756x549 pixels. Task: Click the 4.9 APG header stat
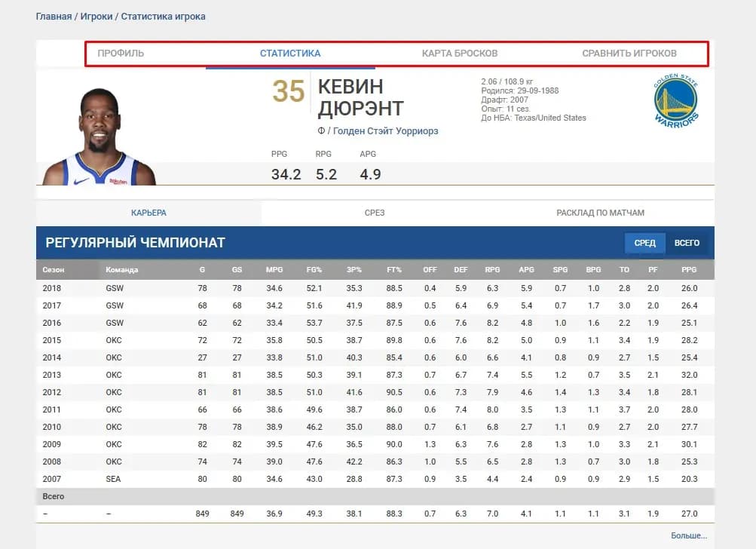click(x=370, y=174)
